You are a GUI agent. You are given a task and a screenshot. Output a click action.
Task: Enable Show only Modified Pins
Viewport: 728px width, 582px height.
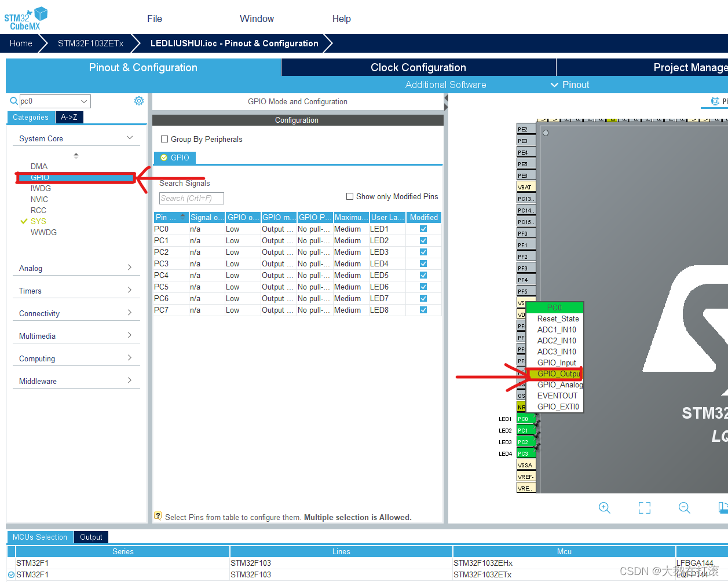click(350, 196)
